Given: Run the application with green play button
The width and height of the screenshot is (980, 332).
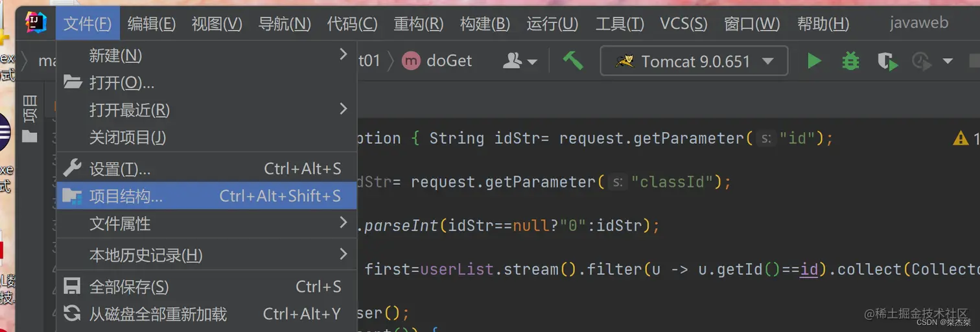Looking at the screenshot, I should pos(814,61).
